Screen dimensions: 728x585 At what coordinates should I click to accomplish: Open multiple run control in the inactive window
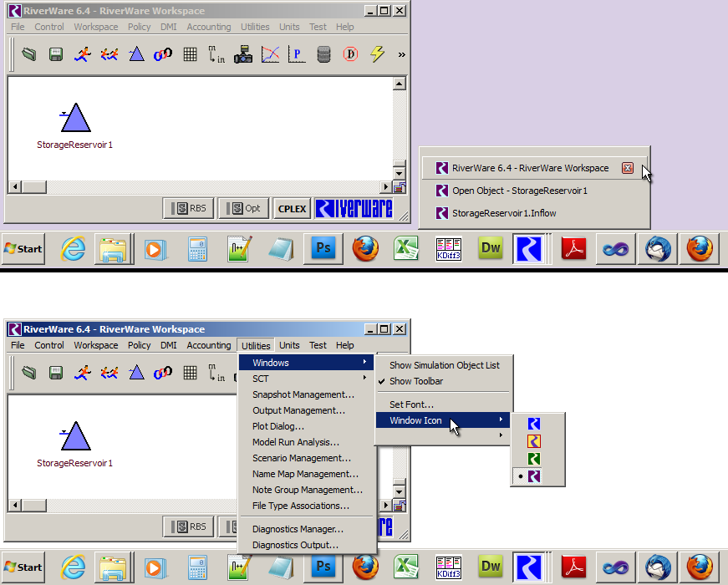[109, 54]
